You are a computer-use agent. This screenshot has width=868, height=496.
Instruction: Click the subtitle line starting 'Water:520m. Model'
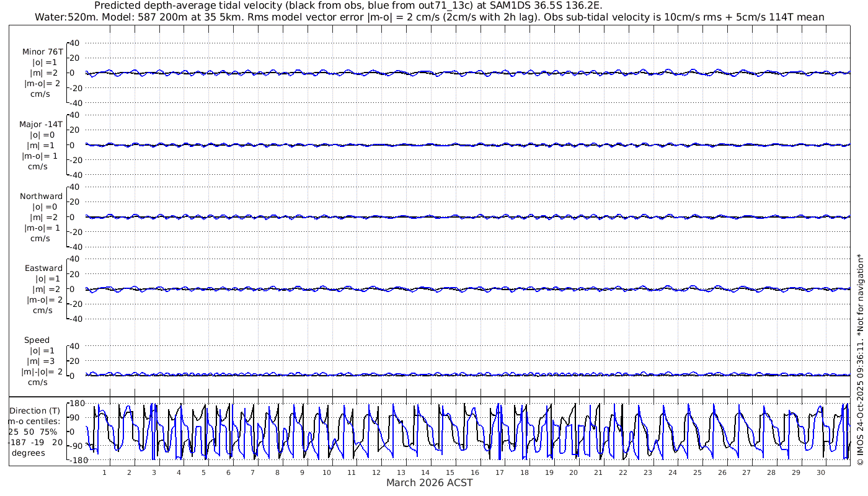pos(430,17)
